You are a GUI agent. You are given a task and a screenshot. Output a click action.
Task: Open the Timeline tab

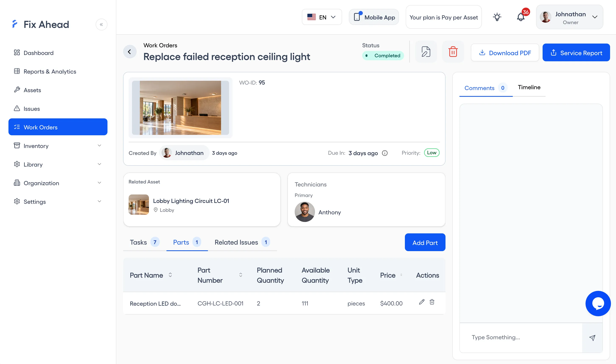click(x=529, y=87)
